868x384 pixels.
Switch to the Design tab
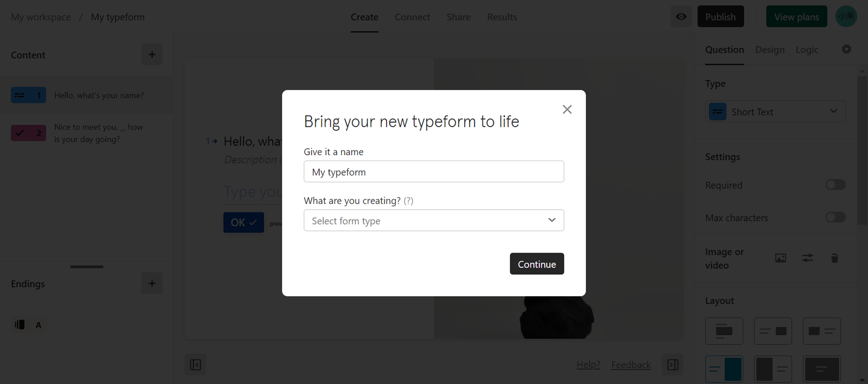pyautogui.click(x=770, y=49)
